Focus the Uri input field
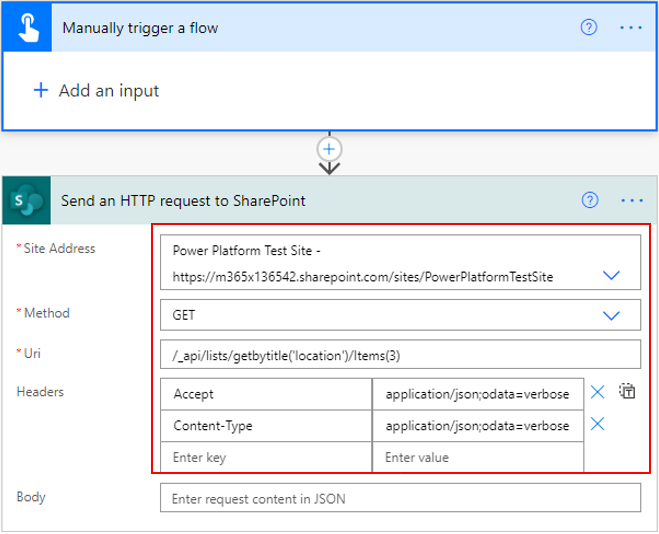This screenshot has height=534, width=659. [400, 355]
